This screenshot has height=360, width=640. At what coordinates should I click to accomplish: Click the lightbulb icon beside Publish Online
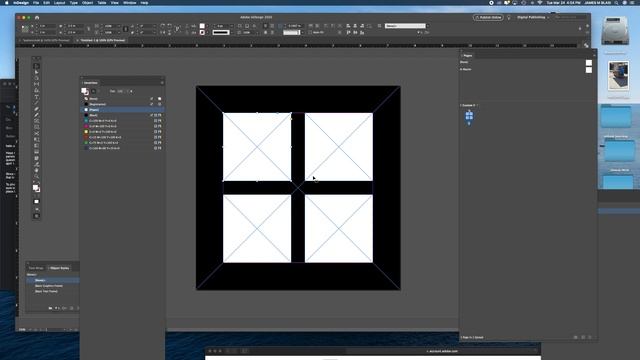509,18
